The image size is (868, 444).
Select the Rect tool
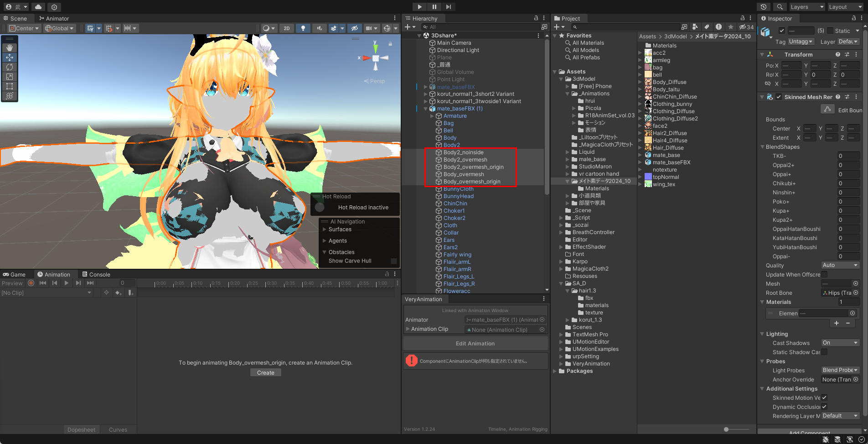[10, 86]
